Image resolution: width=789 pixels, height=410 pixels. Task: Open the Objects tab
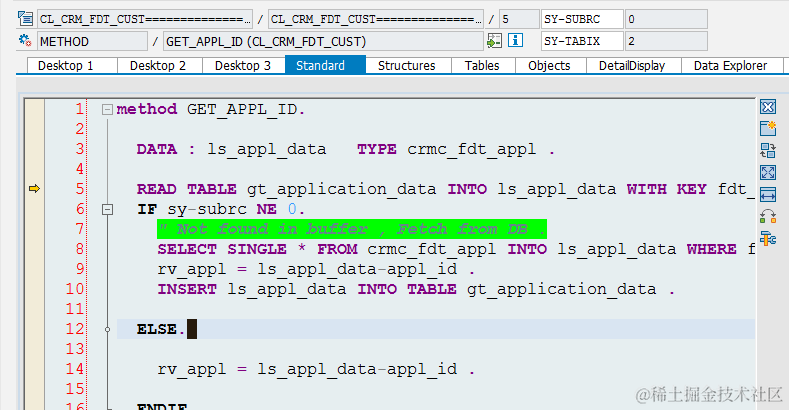click(x=550, y=66)
